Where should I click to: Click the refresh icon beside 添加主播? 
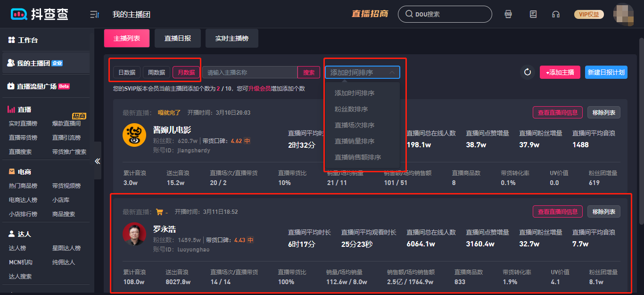click(528, 72)
